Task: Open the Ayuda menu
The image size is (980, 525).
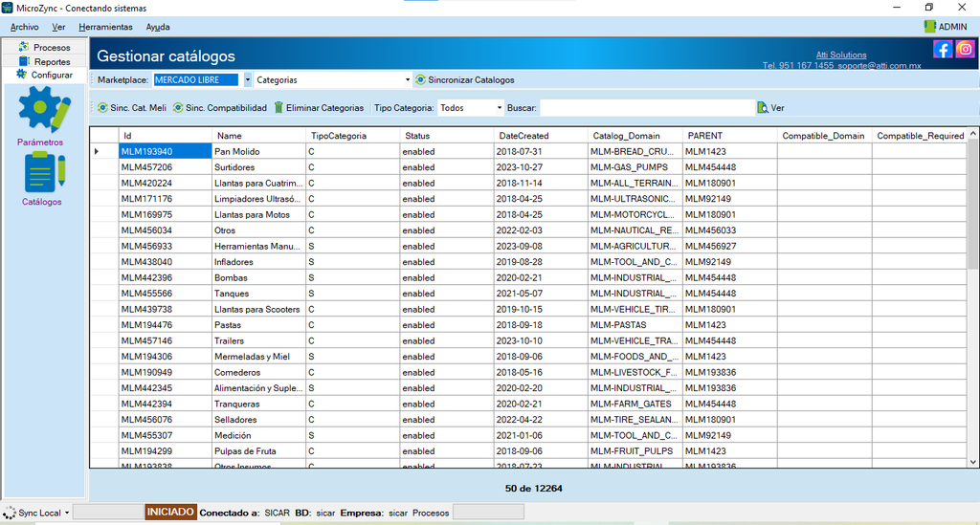Action: (x=158, y=27)
